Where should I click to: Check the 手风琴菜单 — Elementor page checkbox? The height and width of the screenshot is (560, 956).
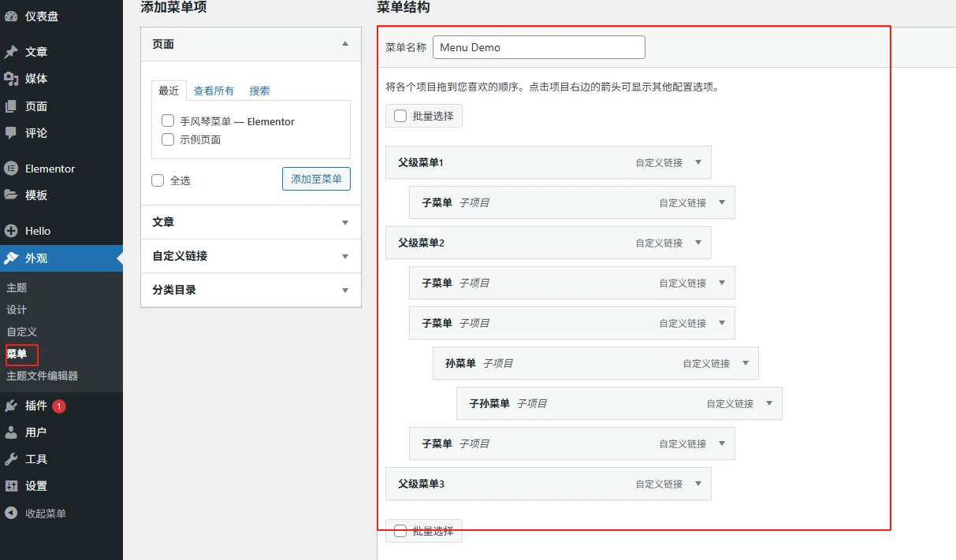point(167,121)
